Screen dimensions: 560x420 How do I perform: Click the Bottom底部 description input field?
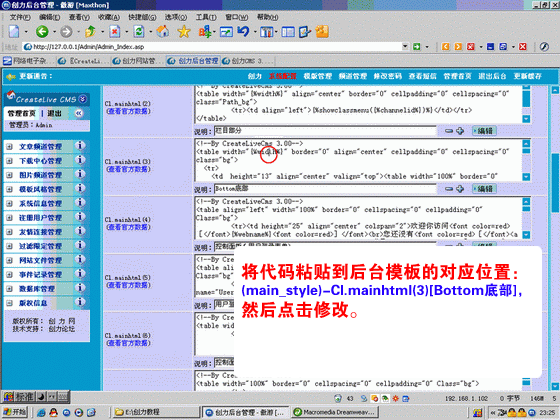(x=325, y=189)
